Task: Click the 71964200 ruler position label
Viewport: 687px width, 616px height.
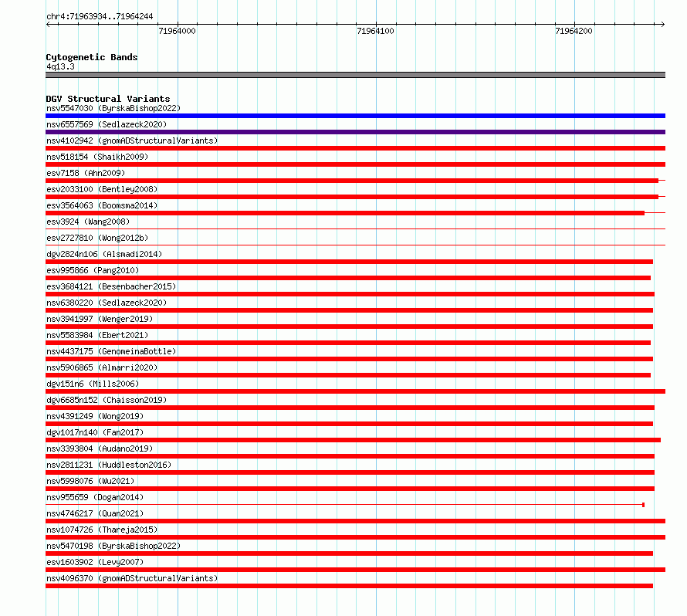Action: pyautogui.click(x=574, y=31)
